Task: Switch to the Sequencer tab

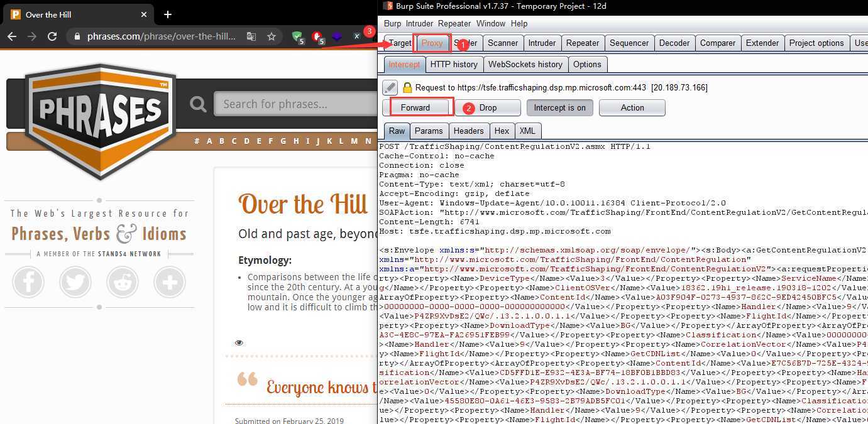Action: pyautogui.click(x=629, y=43)
